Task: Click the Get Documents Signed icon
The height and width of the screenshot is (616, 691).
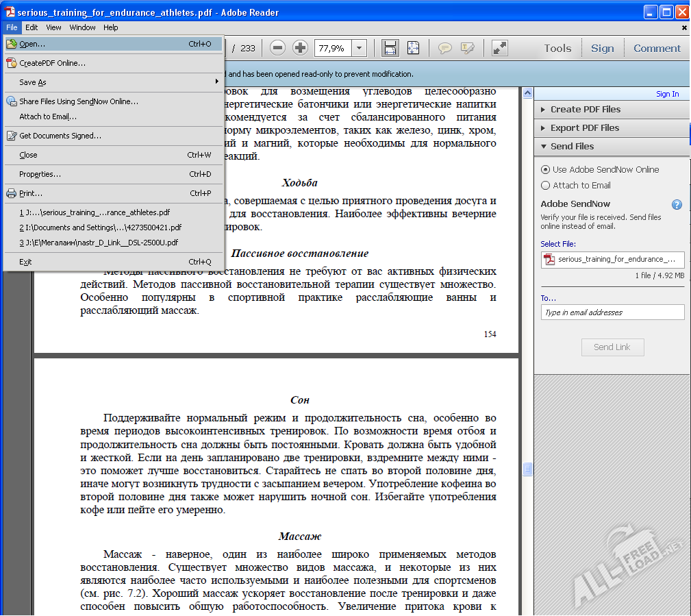Action: coord(11,136)
